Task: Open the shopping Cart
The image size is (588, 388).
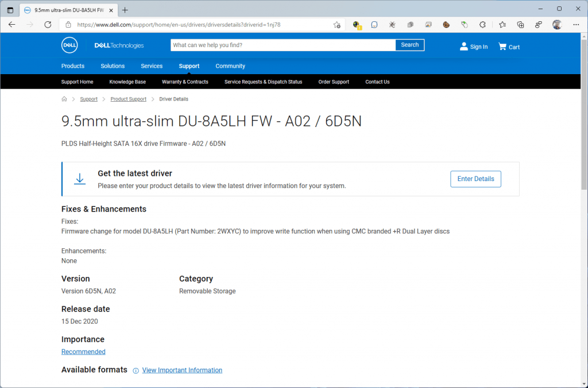Action: (x=509, y=47)
